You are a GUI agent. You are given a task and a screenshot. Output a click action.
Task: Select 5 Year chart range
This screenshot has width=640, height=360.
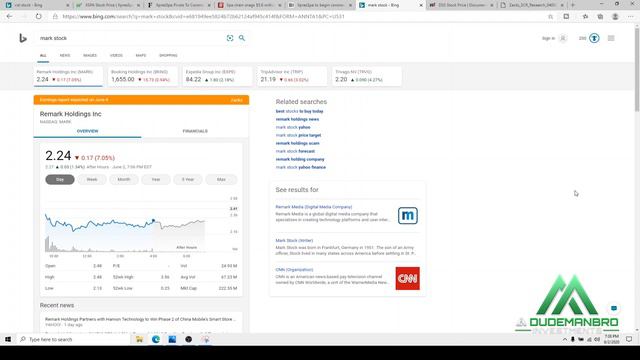pyautogui.click(x=188, y=180)
